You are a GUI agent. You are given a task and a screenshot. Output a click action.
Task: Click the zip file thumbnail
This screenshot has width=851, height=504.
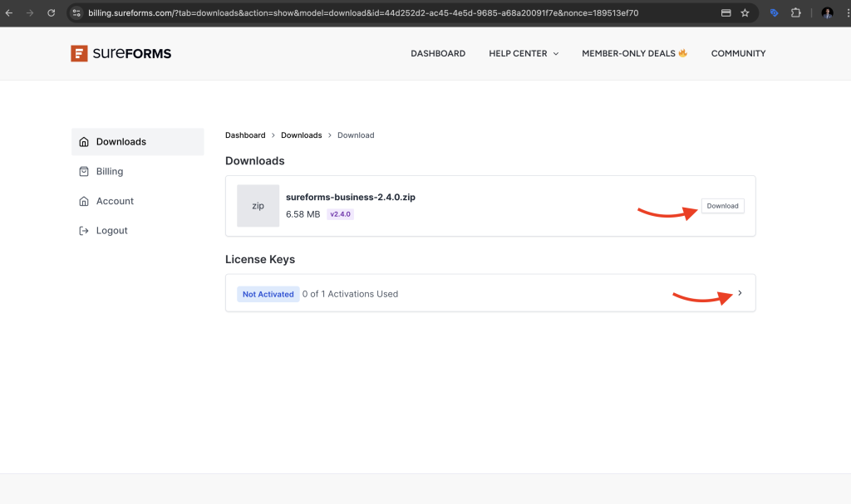click(258, 206)
